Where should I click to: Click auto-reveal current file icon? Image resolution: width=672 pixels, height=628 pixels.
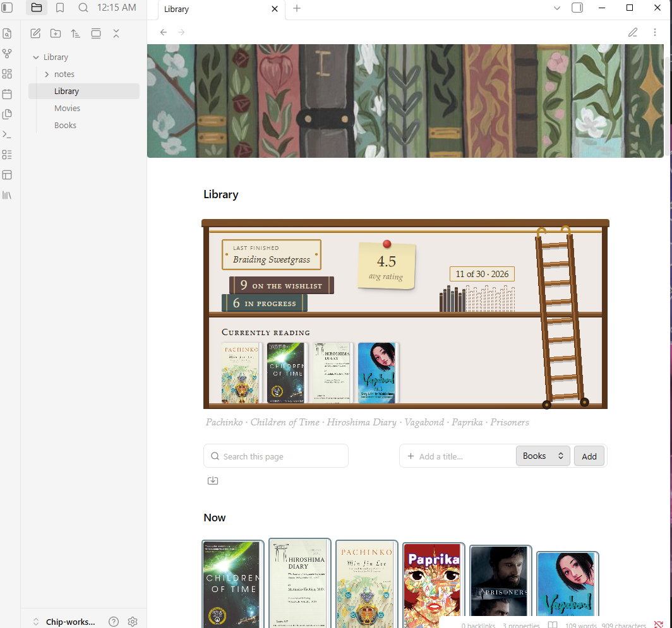click(96, 33)
